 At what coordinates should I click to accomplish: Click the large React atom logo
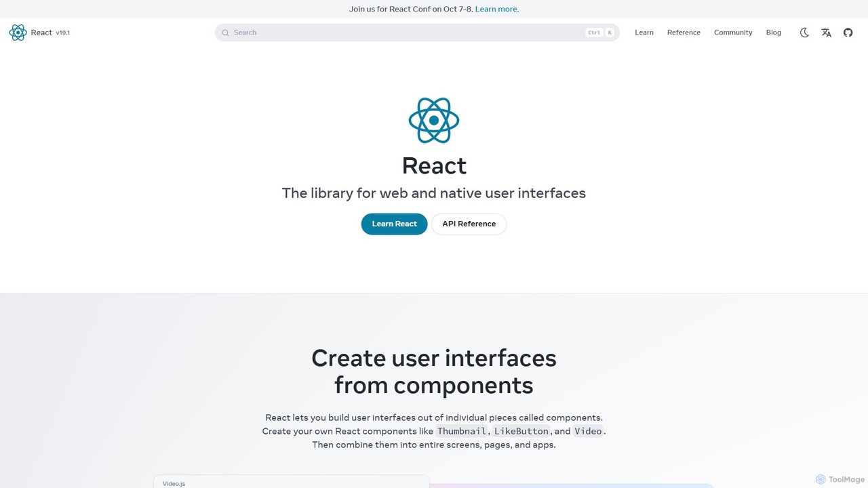pos(434,121)
